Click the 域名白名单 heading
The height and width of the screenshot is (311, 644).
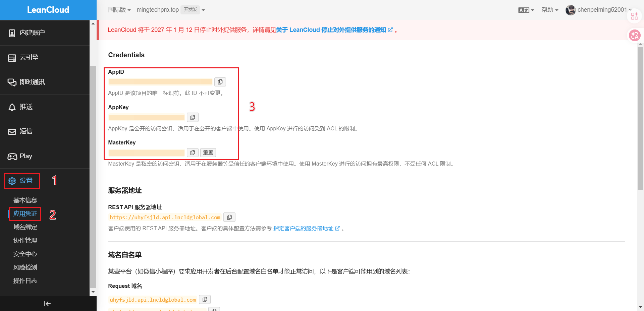(125, 255)
